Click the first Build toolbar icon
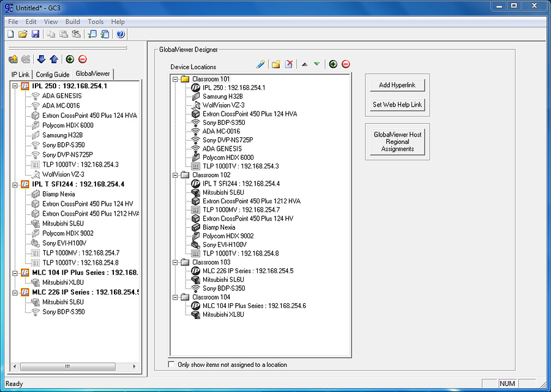This screenshot has width=551, height=392. point(92,34)
